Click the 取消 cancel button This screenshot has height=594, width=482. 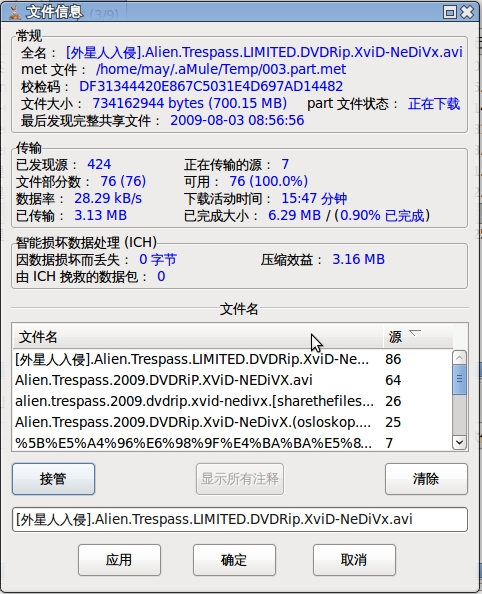pos(354,560)
